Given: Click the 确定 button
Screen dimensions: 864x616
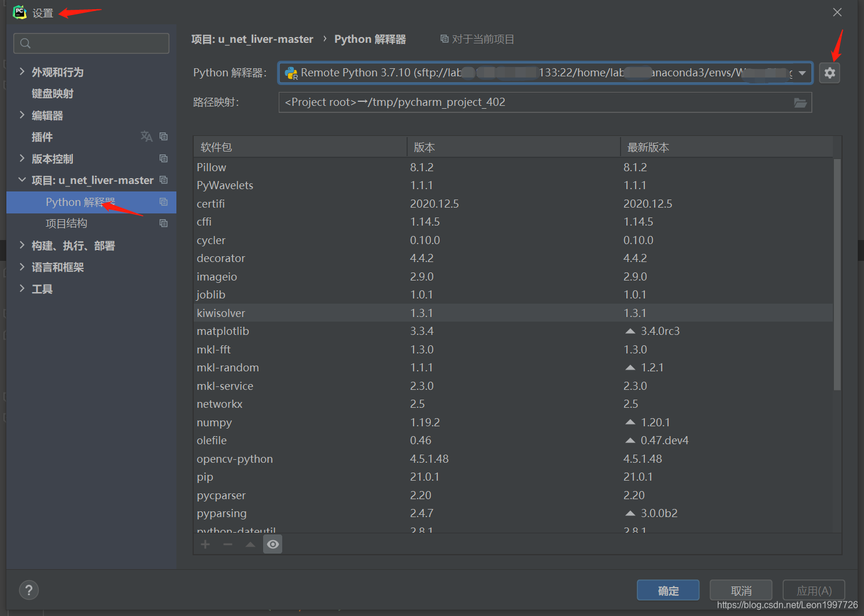Looking at the screenshot, I should [668, 591].
